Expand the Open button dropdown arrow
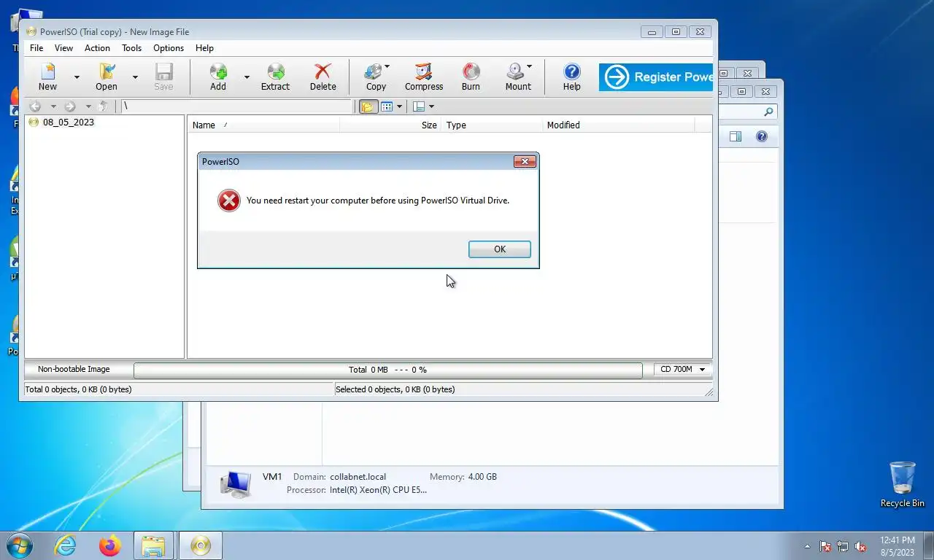Viewport: 934px width, 560px height. (x=135, y=77)
